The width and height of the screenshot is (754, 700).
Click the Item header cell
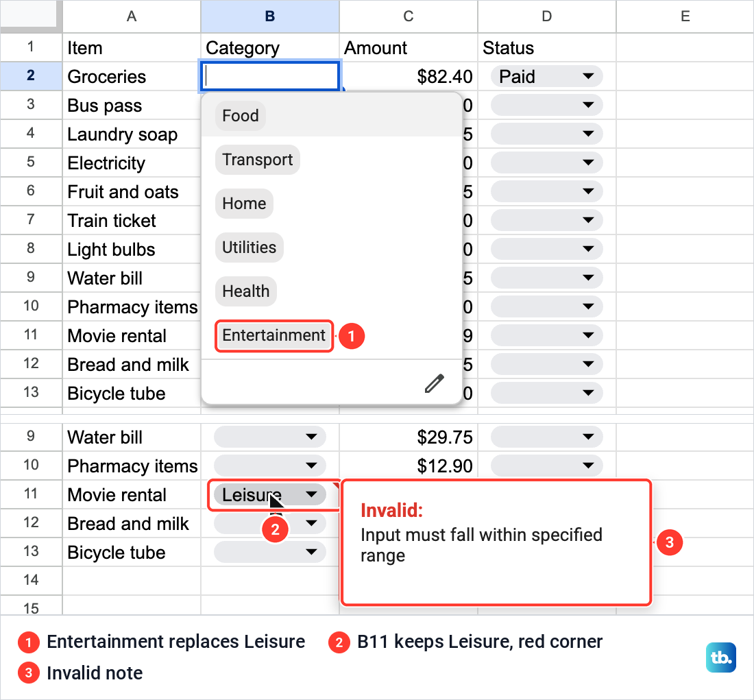[132, 47]
